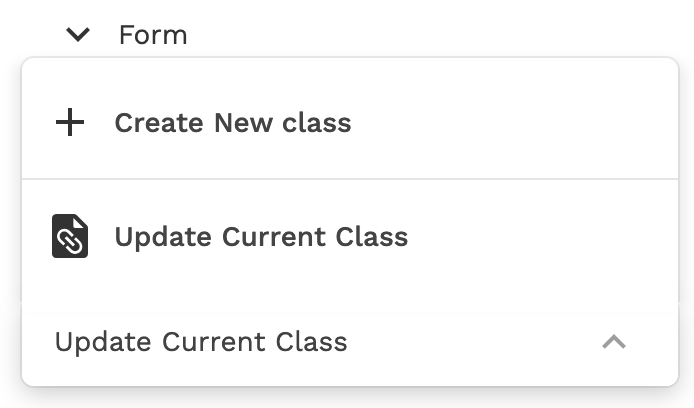Click the selected value text in the bottom field
Screen dimensions: 694x408
click(201, 342)
